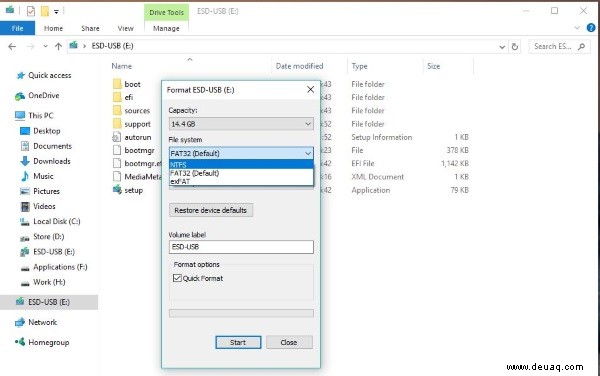
Task: Collapse the File system combo box
Action: click(308, 153)
